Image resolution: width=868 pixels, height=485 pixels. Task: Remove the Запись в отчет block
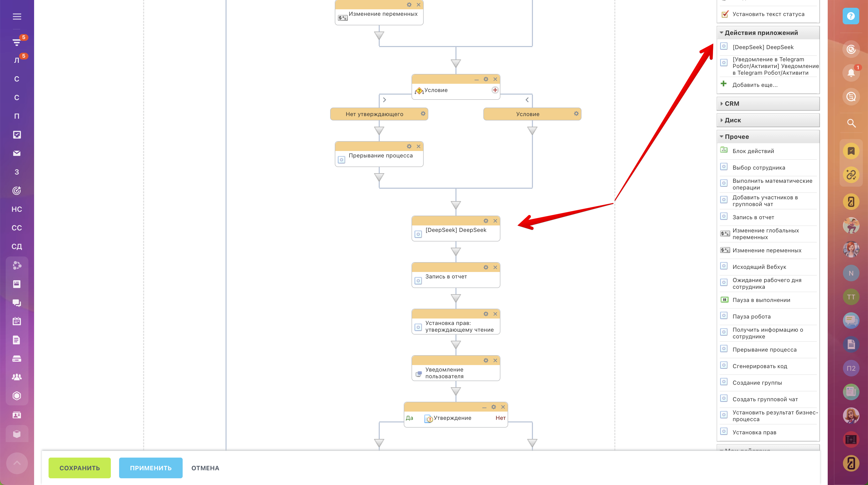pyautogui.click(x=495, y=268)
